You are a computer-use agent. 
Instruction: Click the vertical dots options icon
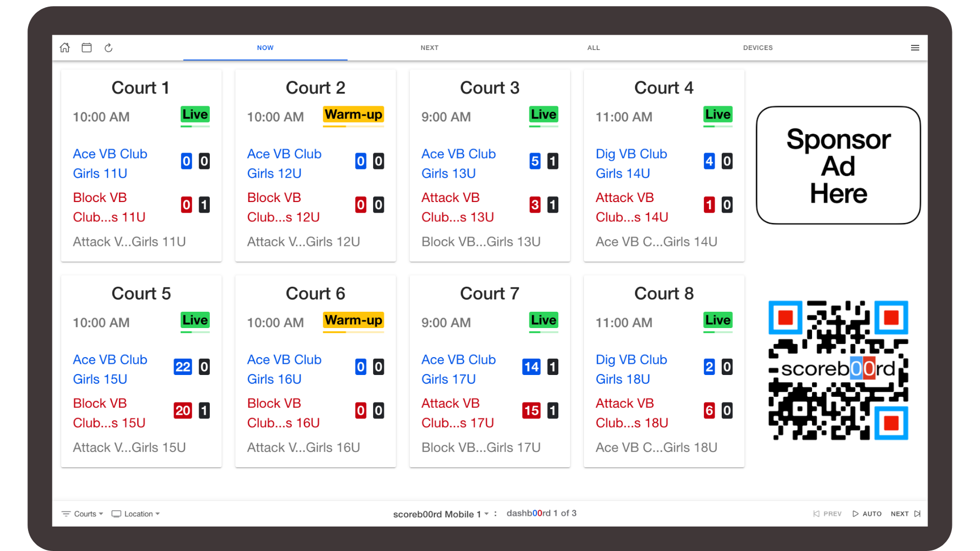coord(495,514)
